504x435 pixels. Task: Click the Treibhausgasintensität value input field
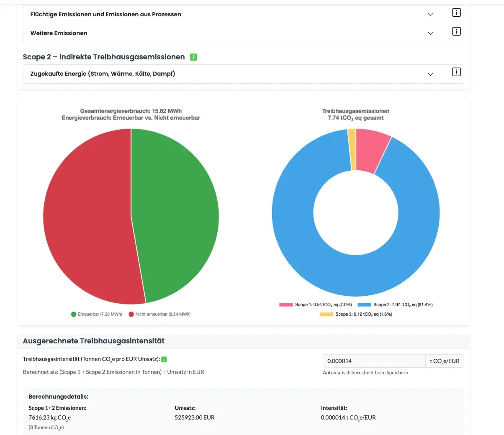[373, 361]
